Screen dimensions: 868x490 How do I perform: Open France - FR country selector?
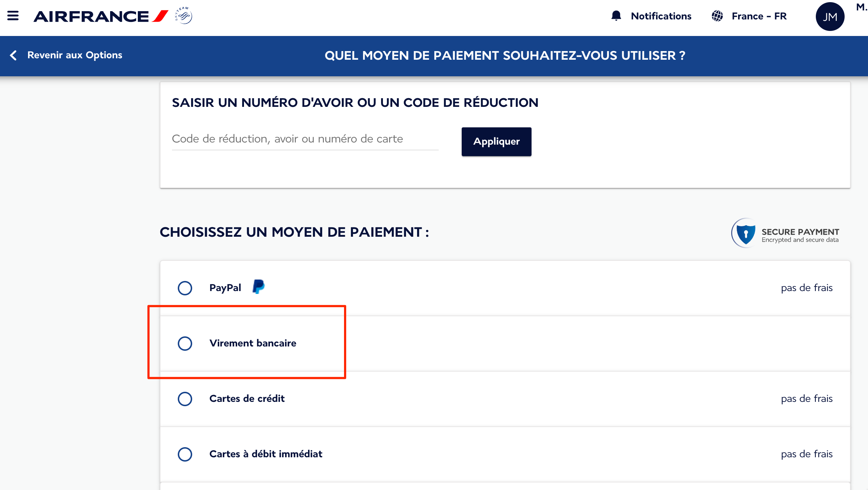tap(759, 16)
